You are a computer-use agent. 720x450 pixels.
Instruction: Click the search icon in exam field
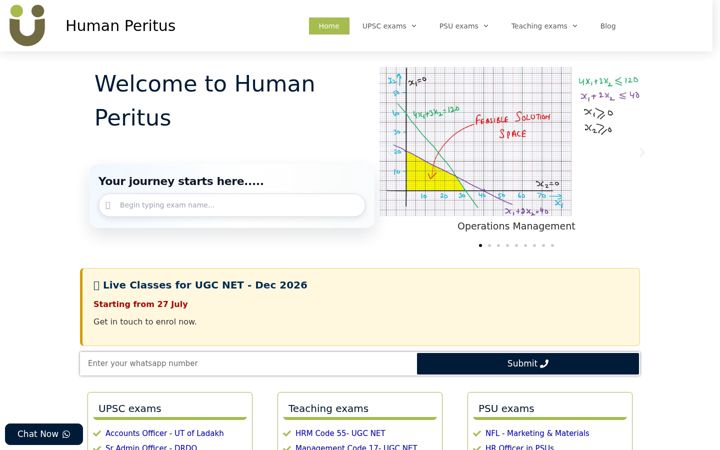click(108, 205)
